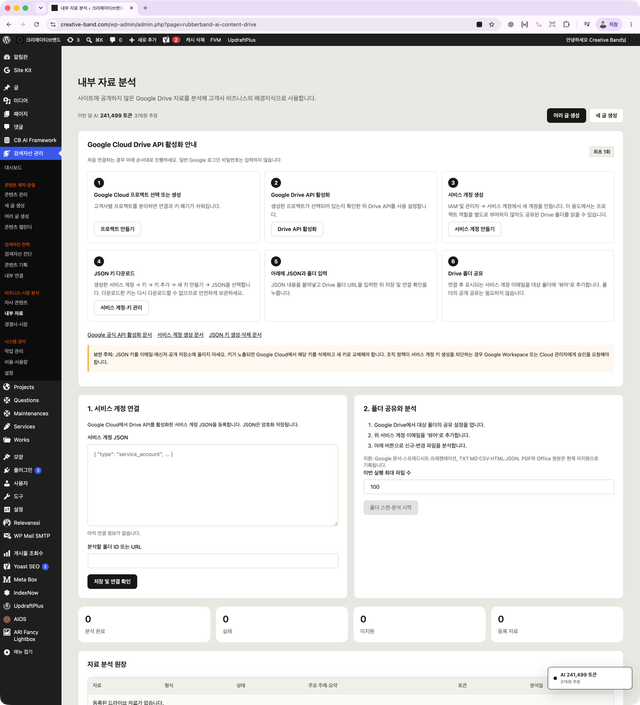Open Maintenances in sidebar
The height and width of the screenshot is (705, 640).
coord(31,414)
